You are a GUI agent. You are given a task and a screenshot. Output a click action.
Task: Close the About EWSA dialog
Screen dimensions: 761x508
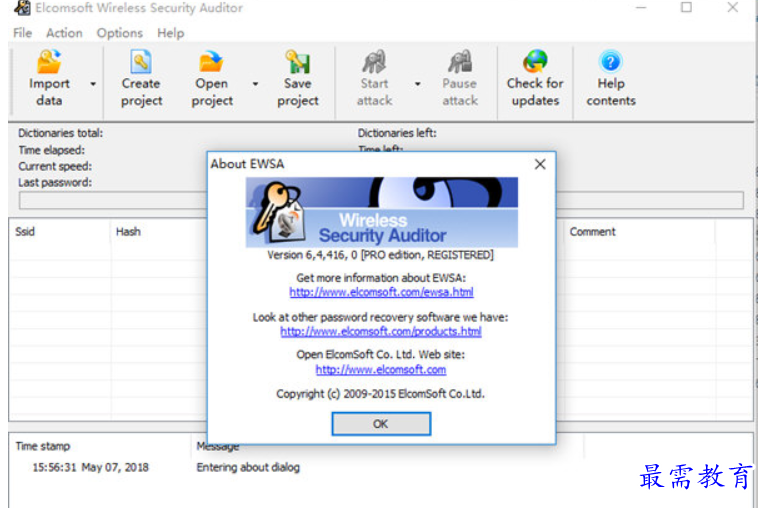click(x=540, y=164)
